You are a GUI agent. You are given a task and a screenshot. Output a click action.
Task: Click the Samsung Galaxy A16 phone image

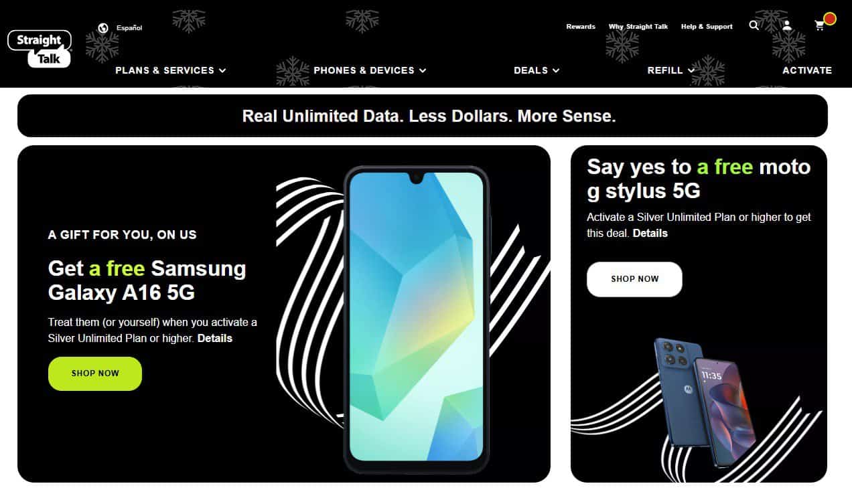[x=417, y=319]
